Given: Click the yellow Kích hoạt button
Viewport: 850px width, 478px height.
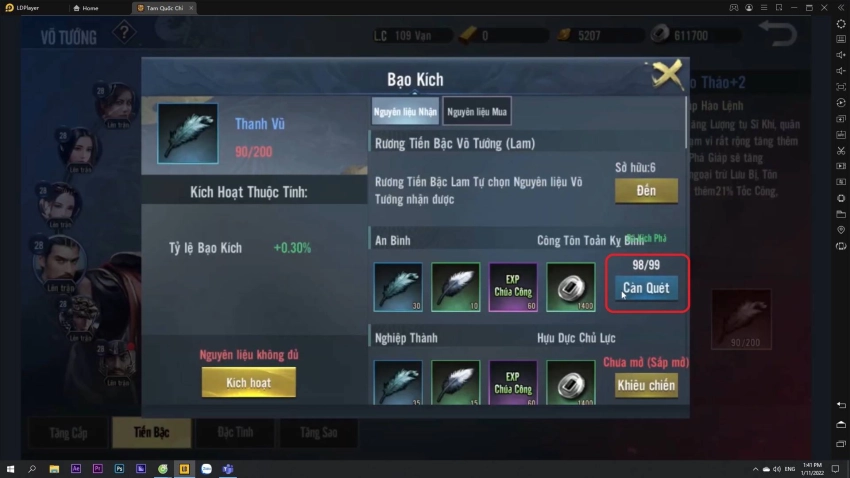Looking at the screenshot, I should (x=249, y=383).
